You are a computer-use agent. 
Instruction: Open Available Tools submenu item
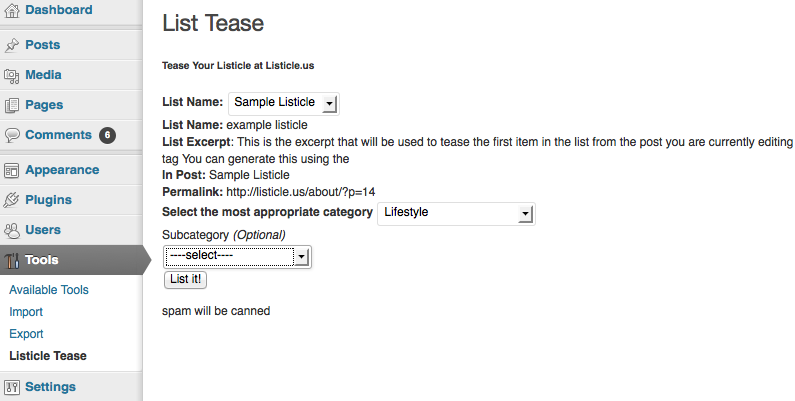point(49,290)
